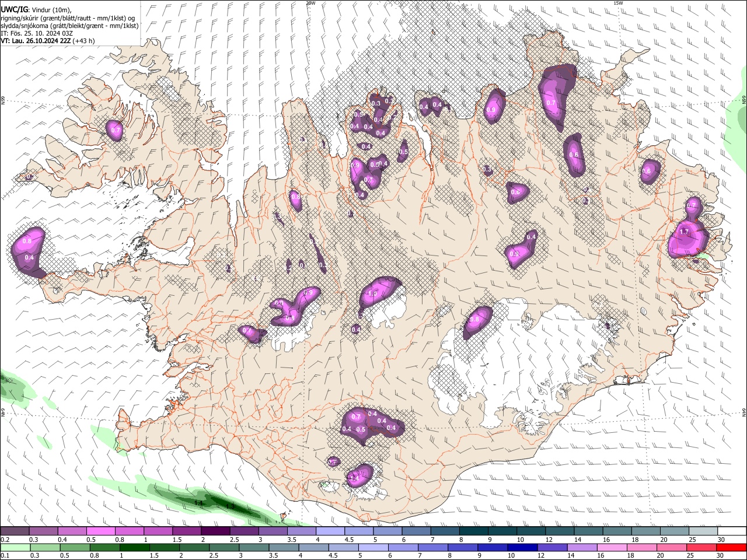
Task: Click the 'slydda/snjókoma' snow legend description line
Action: pyautogui.click(x=69, y=26)
